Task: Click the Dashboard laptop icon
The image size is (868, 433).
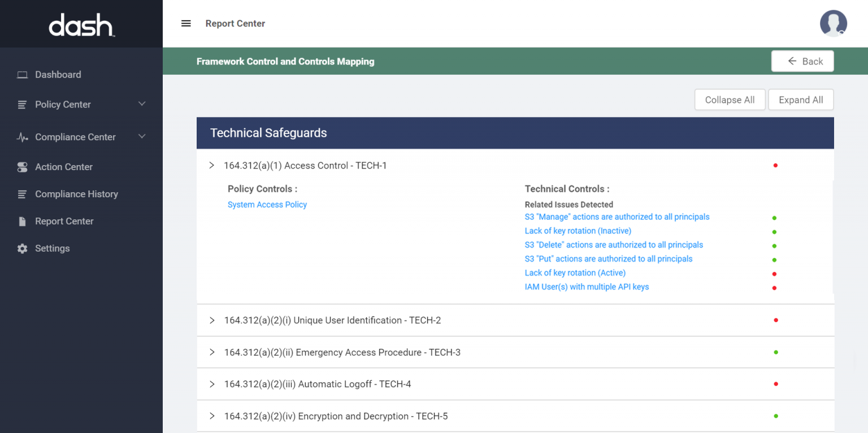Action: point(22,75)
